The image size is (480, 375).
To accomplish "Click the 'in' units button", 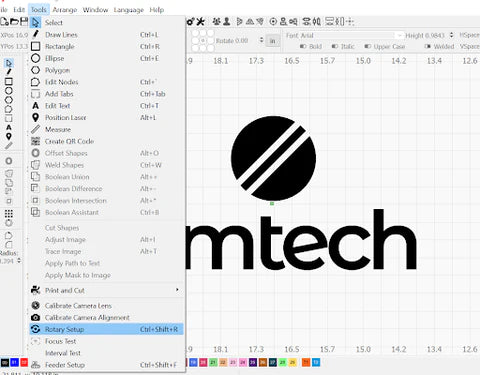I will 273,41.
